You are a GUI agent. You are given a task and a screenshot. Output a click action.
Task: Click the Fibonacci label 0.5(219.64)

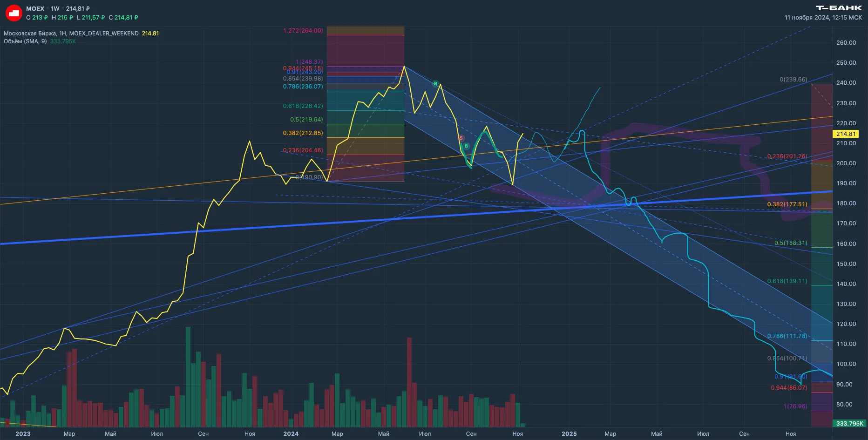pos(306,120)
